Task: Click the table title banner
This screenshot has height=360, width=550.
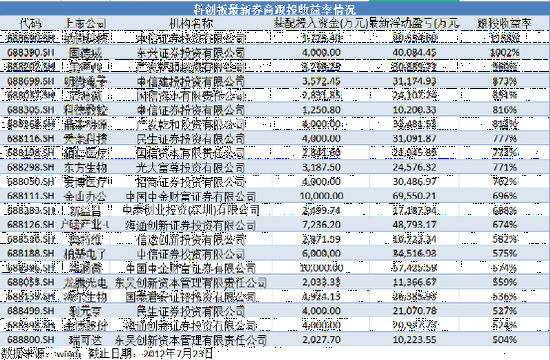Action: coord(275,8)
